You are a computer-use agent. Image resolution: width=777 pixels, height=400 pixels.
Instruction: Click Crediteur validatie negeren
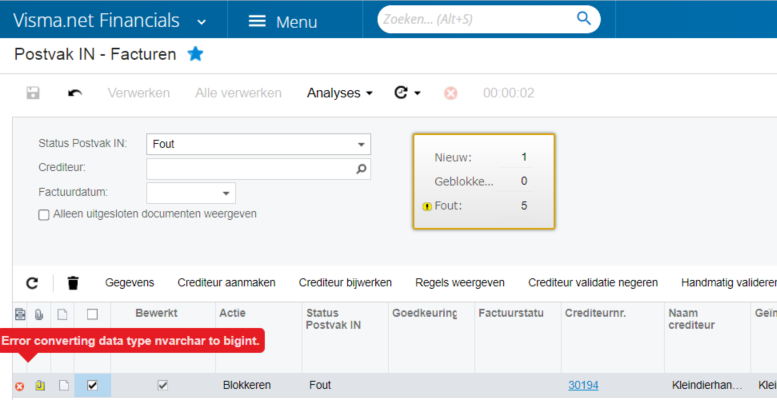tap(593, 283)
